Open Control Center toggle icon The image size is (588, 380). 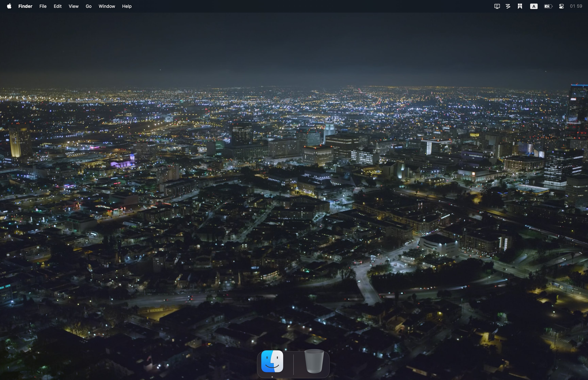click(561, 6)
